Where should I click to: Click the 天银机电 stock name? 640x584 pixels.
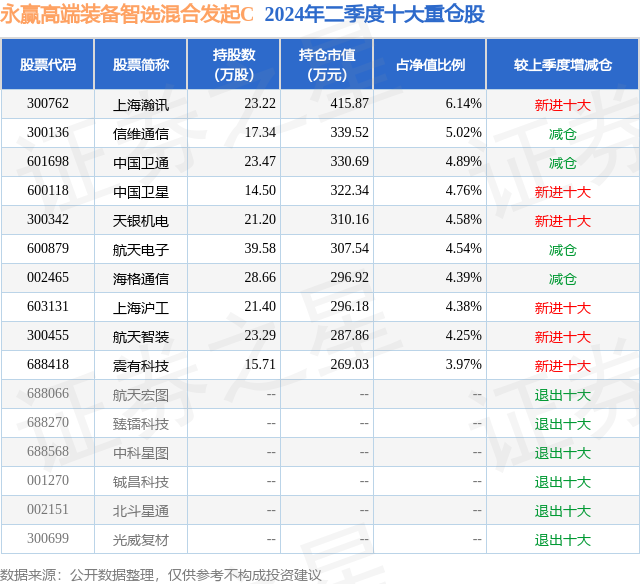[141, 221]
